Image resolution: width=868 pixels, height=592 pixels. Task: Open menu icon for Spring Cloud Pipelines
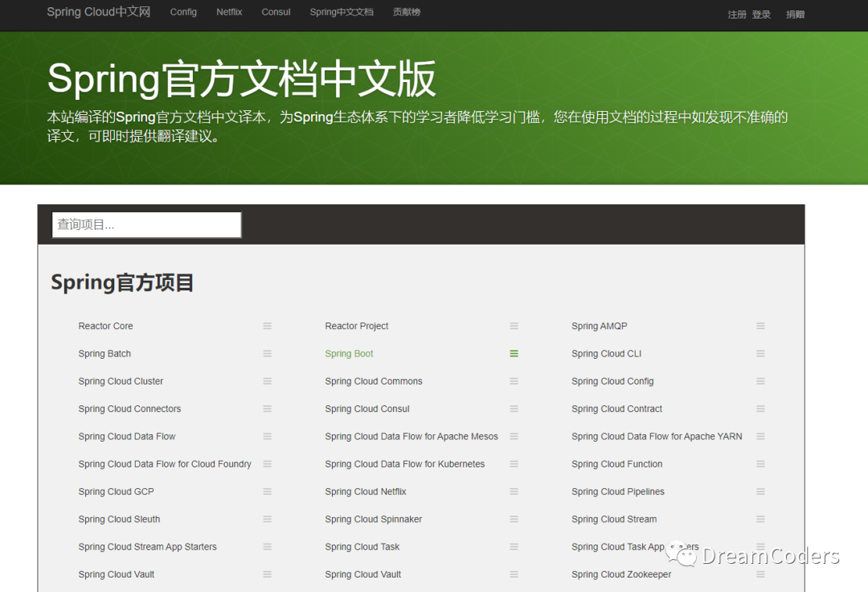coord(760,491)
